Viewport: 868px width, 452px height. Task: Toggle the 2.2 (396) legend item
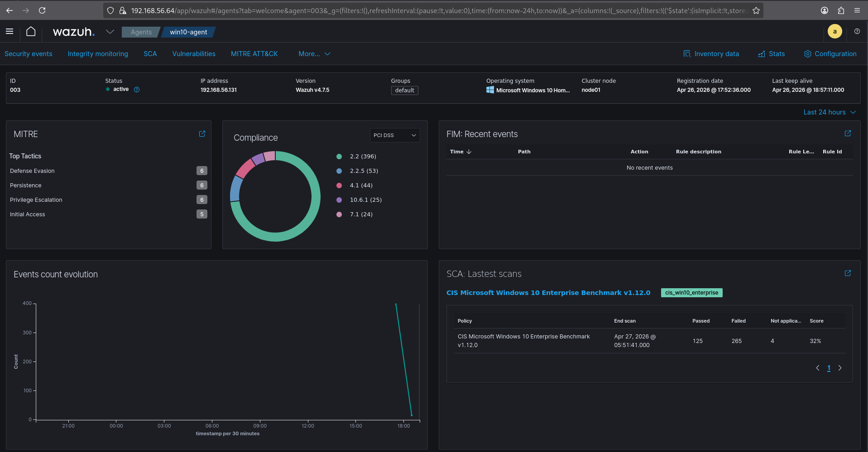coord(362,157)
